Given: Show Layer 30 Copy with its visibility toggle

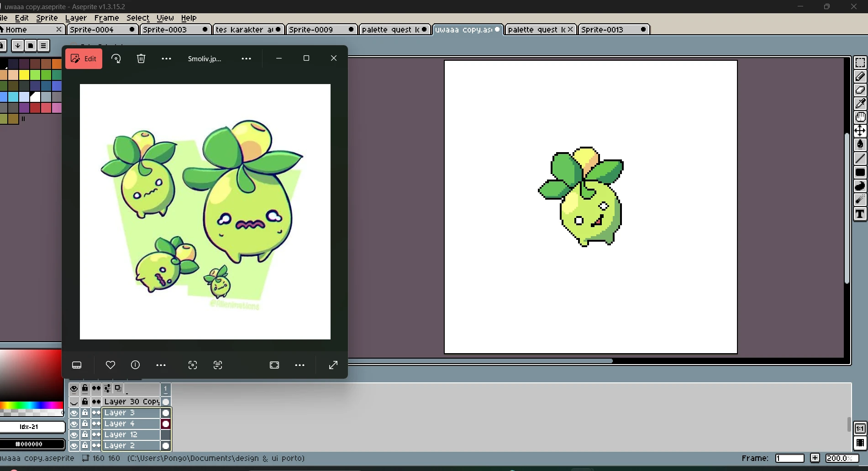Looking at the screenshot, I should click(x=74, y=402).
